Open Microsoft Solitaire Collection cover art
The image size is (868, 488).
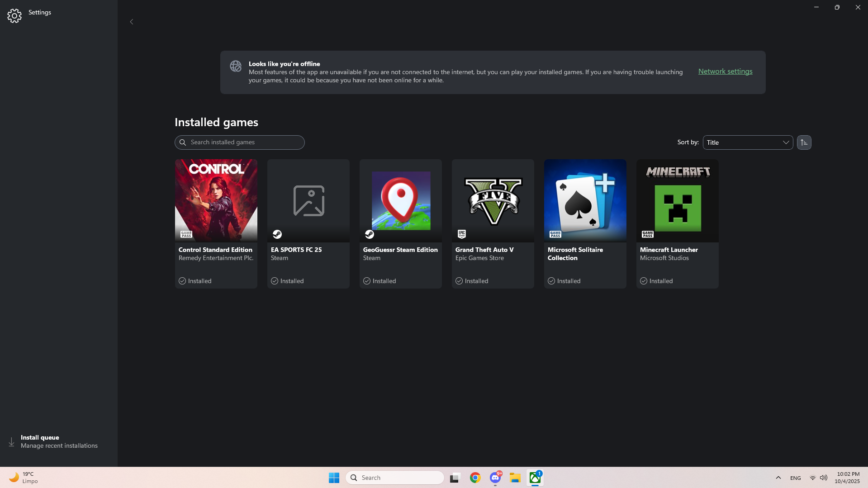point(585,200)
